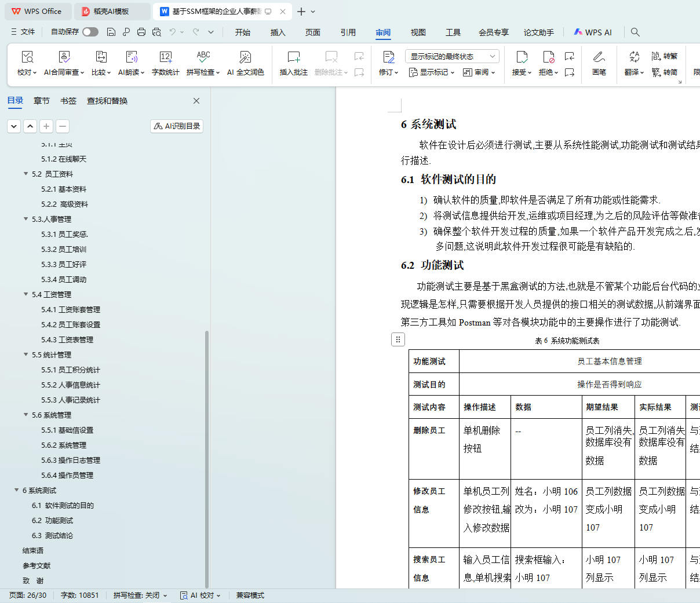700x603 pixels.
Task: Select the 画笔 pen tool
Action: 599,57
